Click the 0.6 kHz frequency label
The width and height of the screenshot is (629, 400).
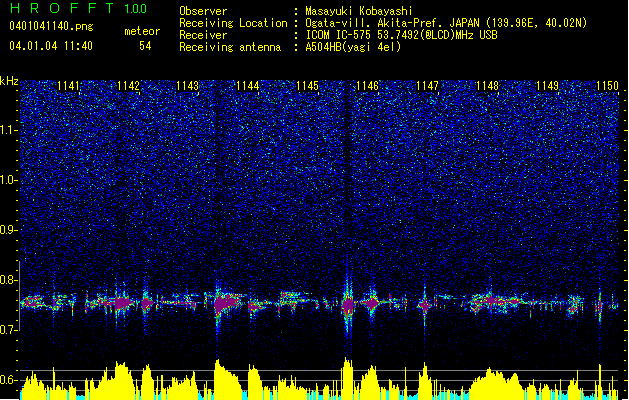coord(8,380)
